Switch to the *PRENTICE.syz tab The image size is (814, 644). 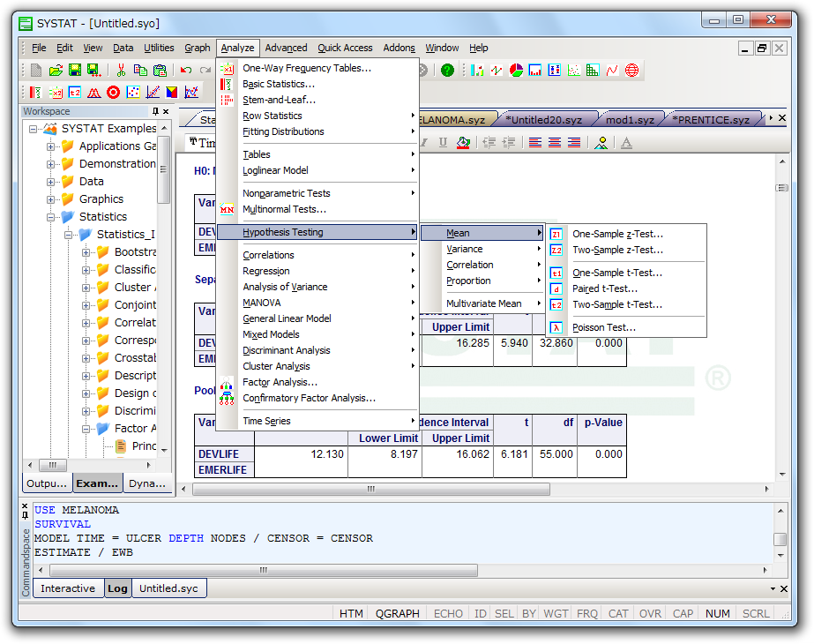pyautogui.click(x=713, y=119)
